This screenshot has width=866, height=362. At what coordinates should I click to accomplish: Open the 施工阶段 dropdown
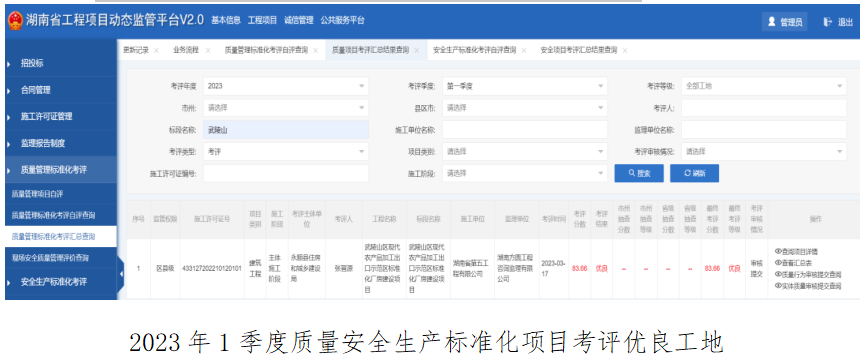(x=525, y=173)
